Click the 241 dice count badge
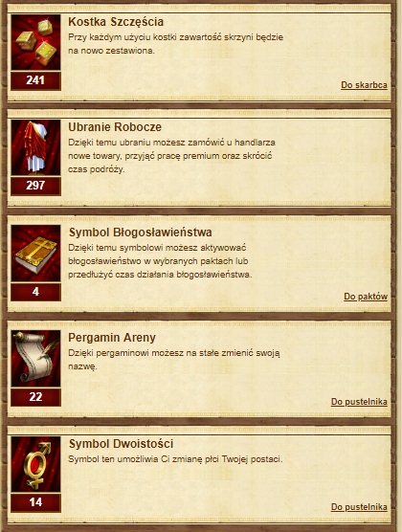Image resolution: width=402 pixels, height=532 pixels. click(x=35, y=80)
